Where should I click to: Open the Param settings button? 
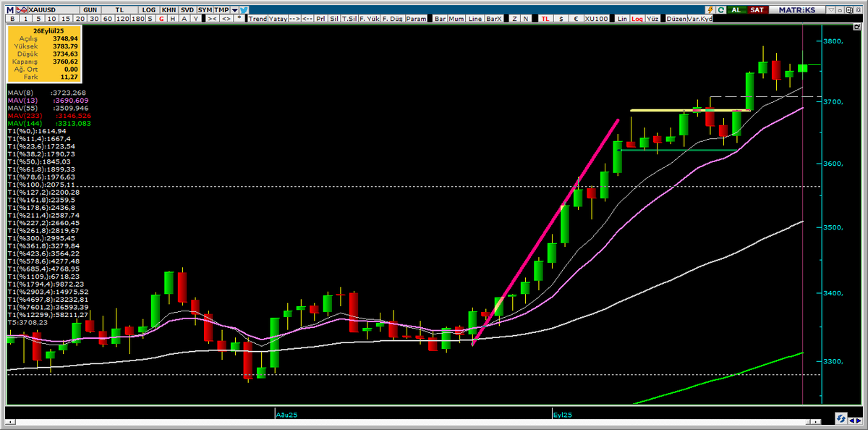(x=416, y=19)
